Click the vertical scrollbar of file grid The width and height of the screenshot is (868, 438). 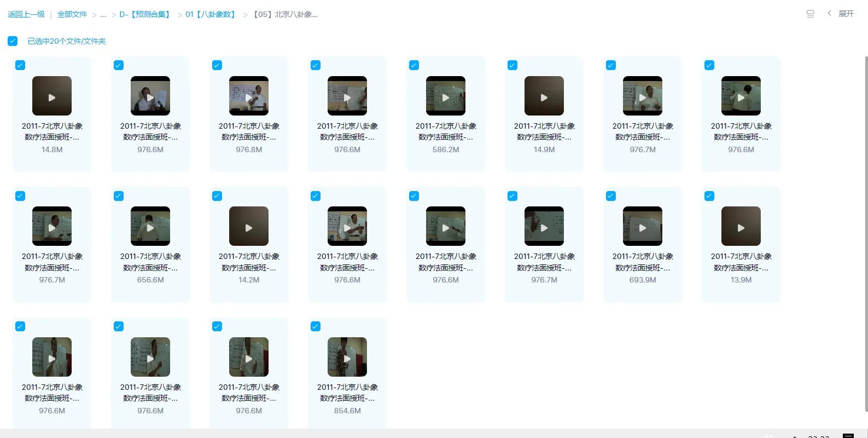(x=866, y=233)
